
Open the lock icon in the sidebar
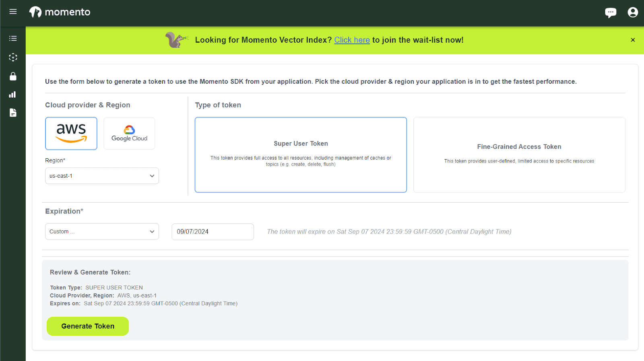pos(13,76)
